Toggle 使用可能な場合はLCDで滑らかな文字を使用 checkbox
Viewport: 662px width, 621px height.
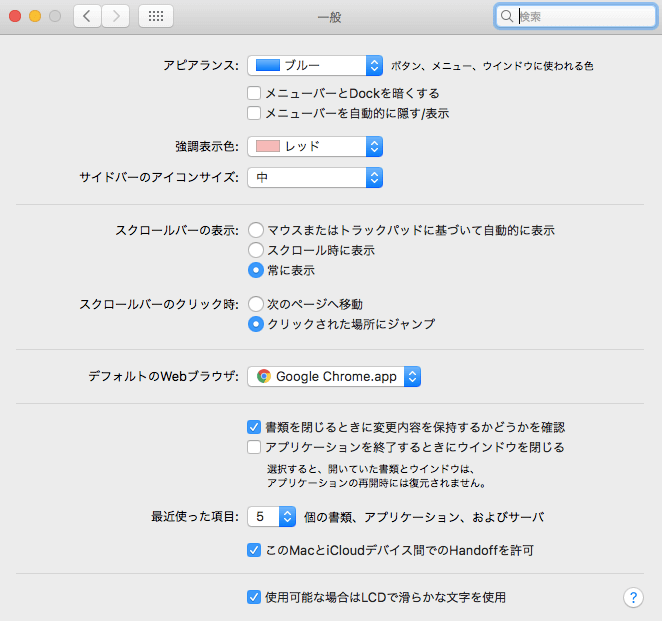[x=254, y=597]
